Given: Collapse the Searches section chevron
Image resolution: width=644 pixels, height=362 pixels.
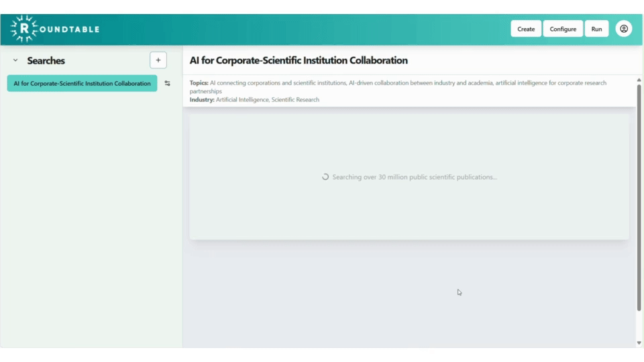Looking at the screenshot, I should [x=15, y=61].
